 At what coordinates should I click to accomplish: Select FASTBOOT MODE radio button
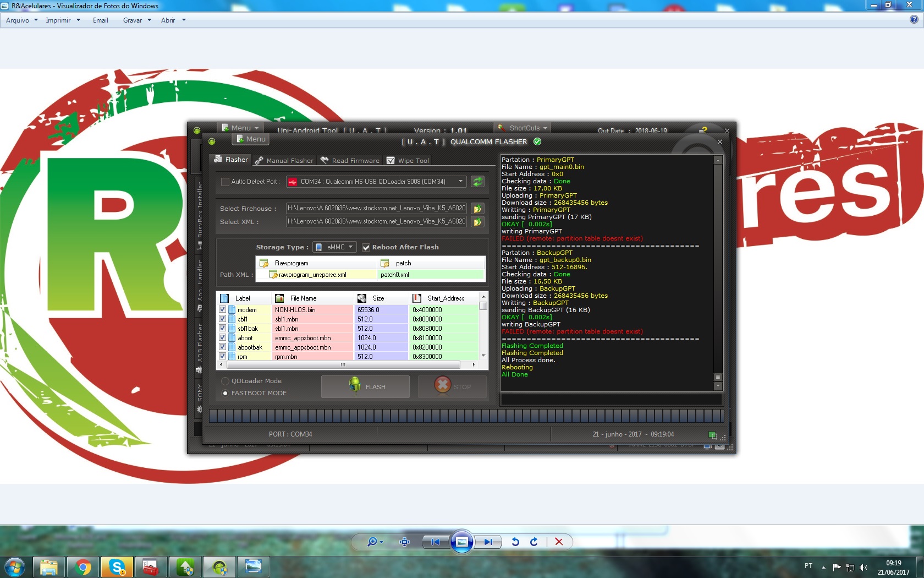(225, 393)
